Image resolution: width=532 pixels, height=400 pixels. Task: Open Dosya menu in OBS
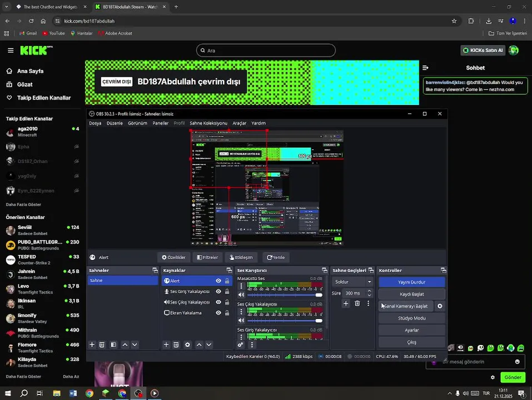(x=96, y=123)
